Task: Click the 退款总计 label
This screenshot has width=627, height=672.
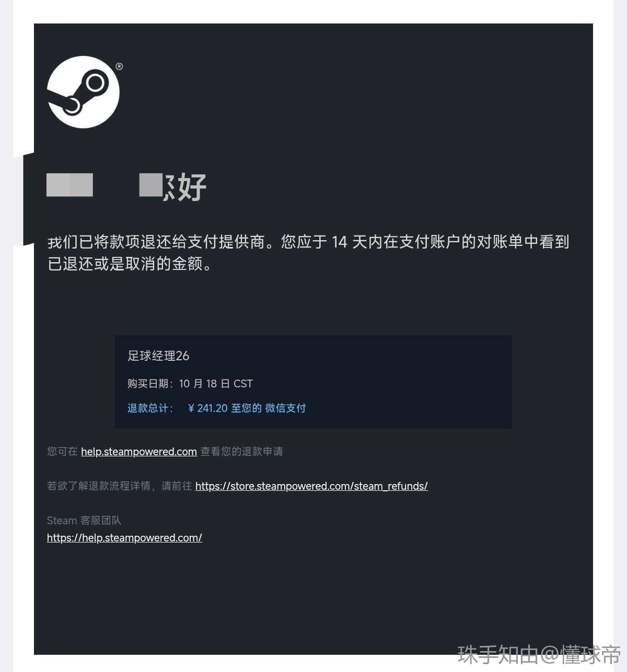Action: [x=150, y=408]
